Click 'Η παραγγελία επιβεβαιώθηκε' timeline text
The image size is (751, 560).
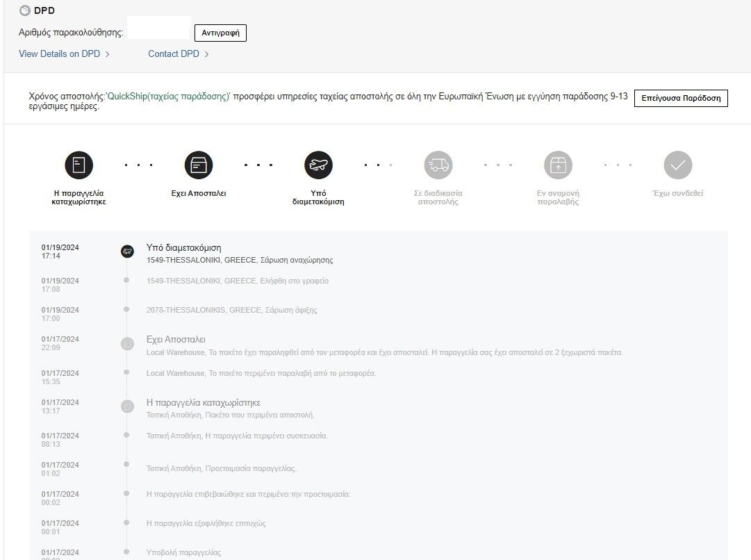pos(195,495)
